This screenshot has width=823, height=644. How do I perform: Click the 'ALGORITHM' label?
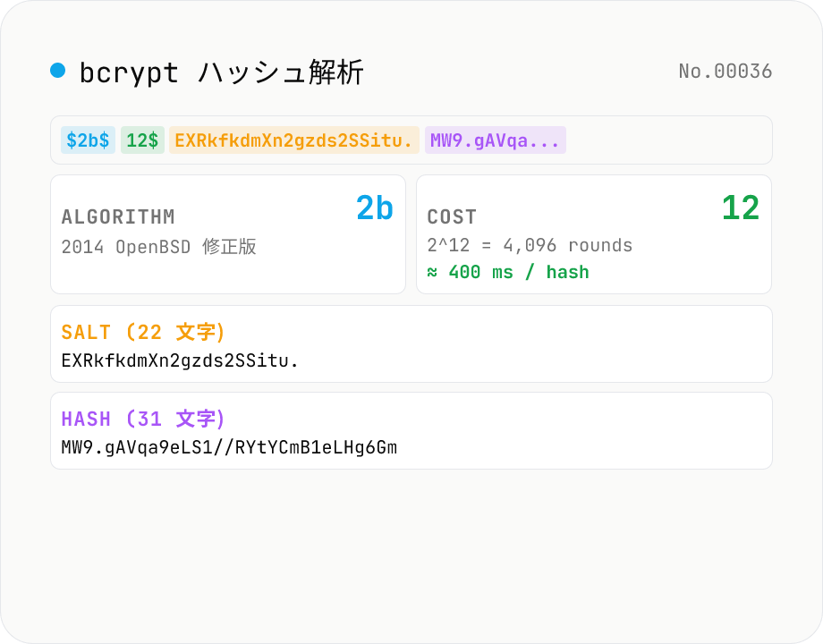[118, 216]
